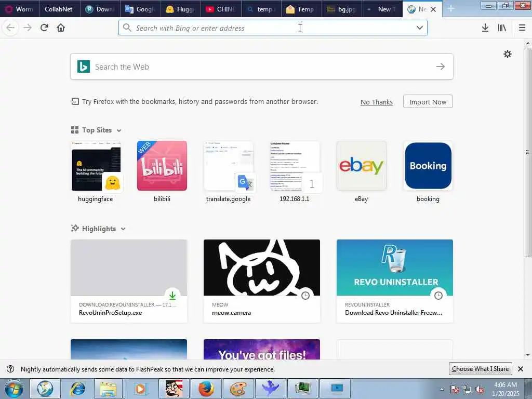Screen dimensions: 532x399
Task: Expand the address bar history dropdown
Action: [x=420, y=28]
